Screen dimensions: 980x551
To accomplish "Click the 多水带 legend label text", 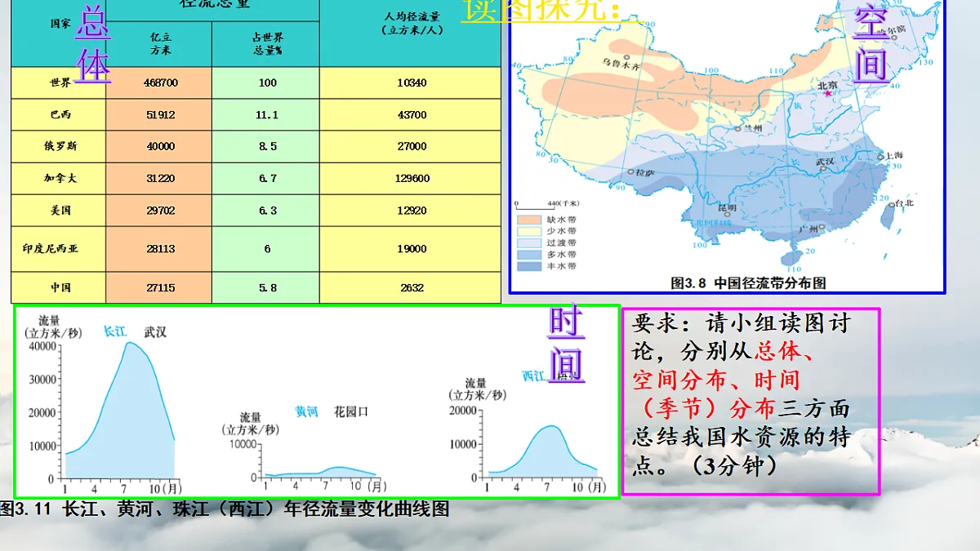I will pos(561,255).
